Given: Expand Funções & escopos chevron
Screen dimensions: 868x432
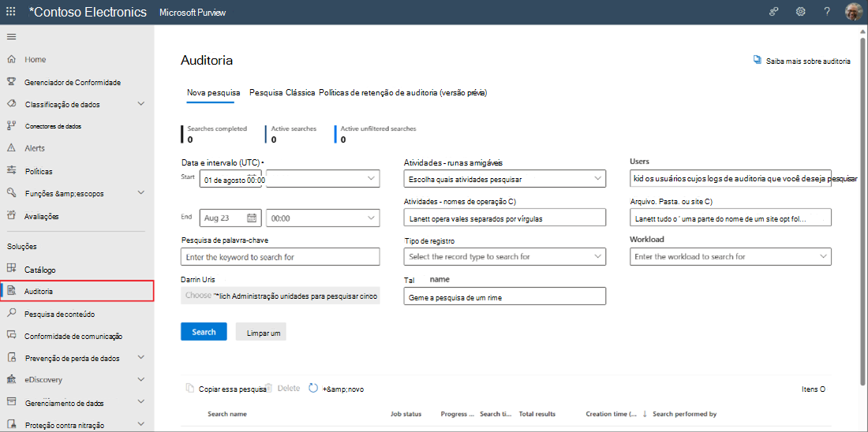Looking at the screenshot, I should [x=140, y=193].
